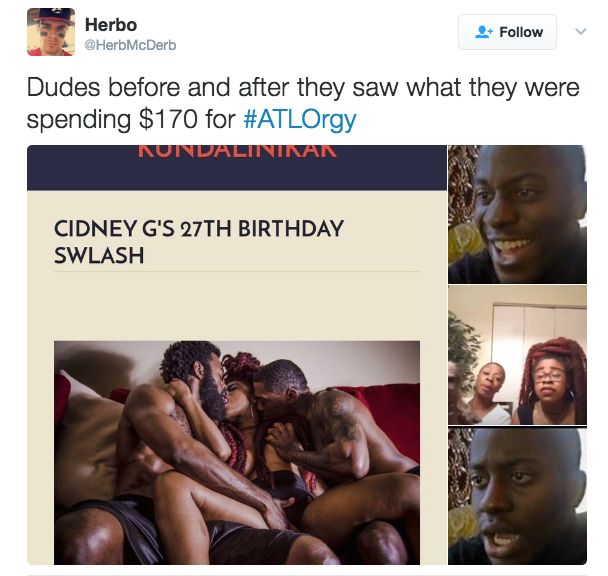608x576 pixels.
Task: Visit the @HerbMcDerb handle
Action: click(130, 45)
